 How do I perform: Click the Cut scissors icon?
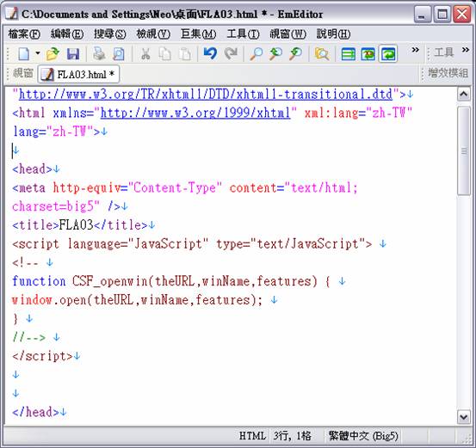[145, 54]
